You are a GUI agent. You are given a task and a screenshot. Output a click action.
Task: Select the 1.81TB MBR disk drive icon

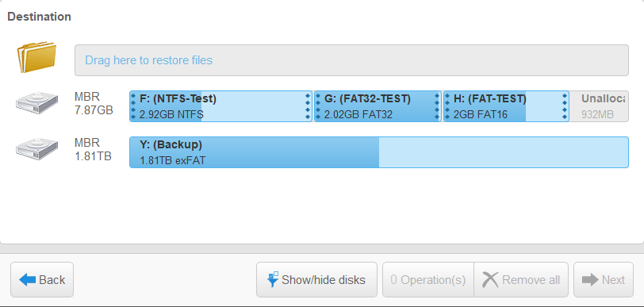tap(37, 149)
